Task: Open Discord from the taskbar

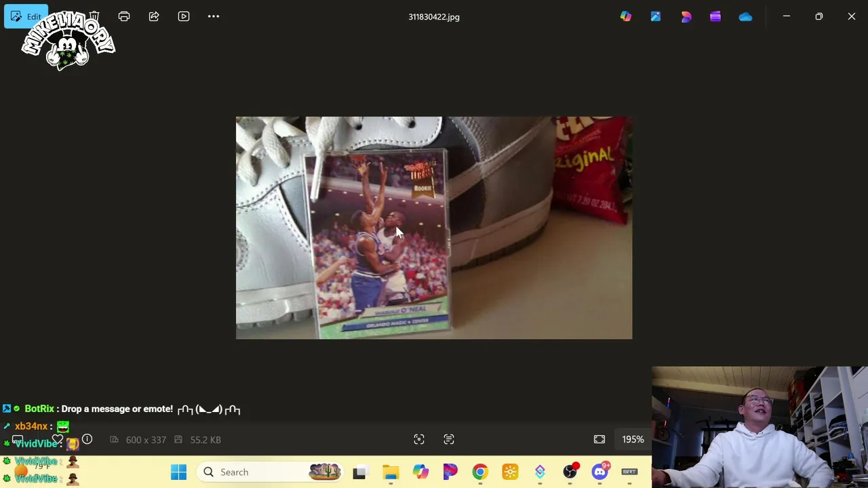Action: 600,472
